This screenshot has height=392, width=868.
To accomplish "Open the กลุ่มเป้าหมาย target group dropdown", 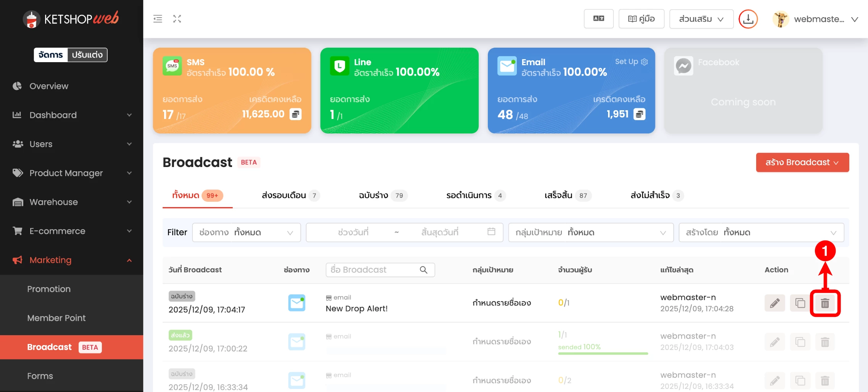I will pos(590,233).
